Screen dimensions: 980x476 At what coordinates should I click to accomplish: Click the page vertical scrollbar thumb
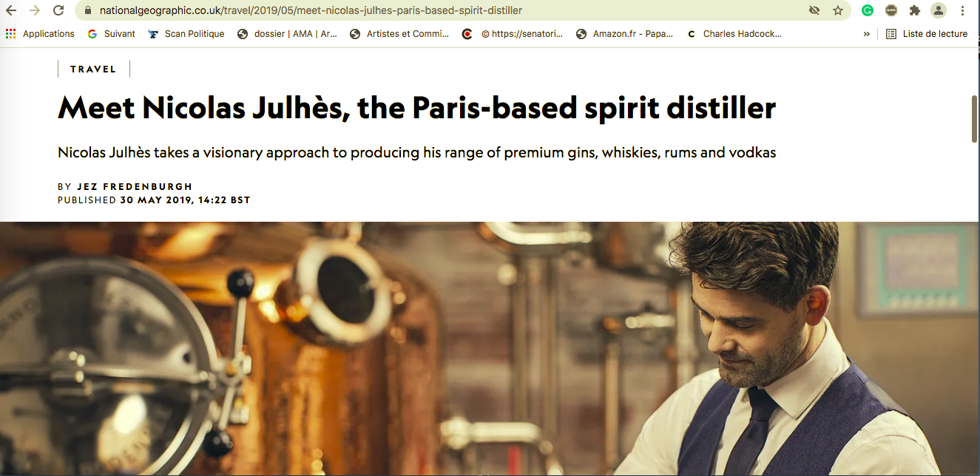tap(975, 119)
